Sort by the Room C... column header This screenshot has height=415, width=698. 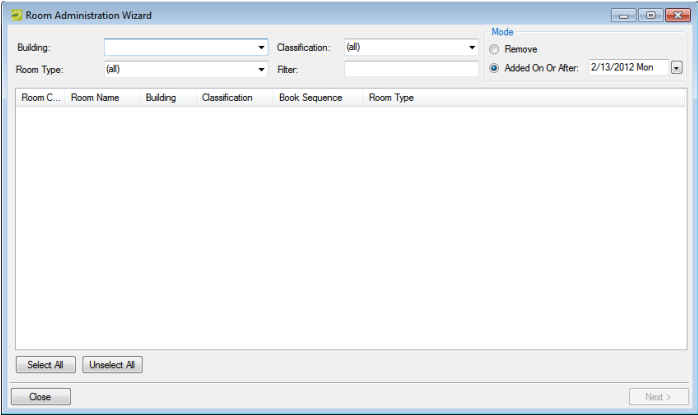click(x=41, y=98)
